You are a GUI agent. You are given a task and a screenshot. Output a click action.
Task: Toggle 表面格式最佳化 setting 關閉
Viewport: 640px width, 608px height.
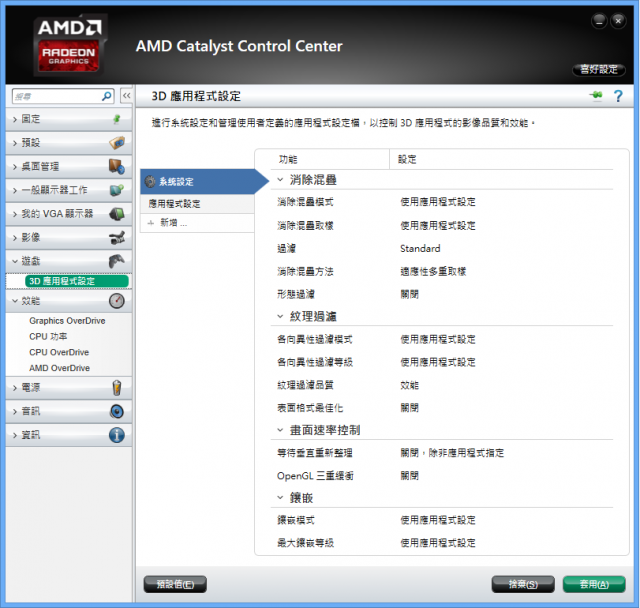pyautogui.click(x=409, y=408)
